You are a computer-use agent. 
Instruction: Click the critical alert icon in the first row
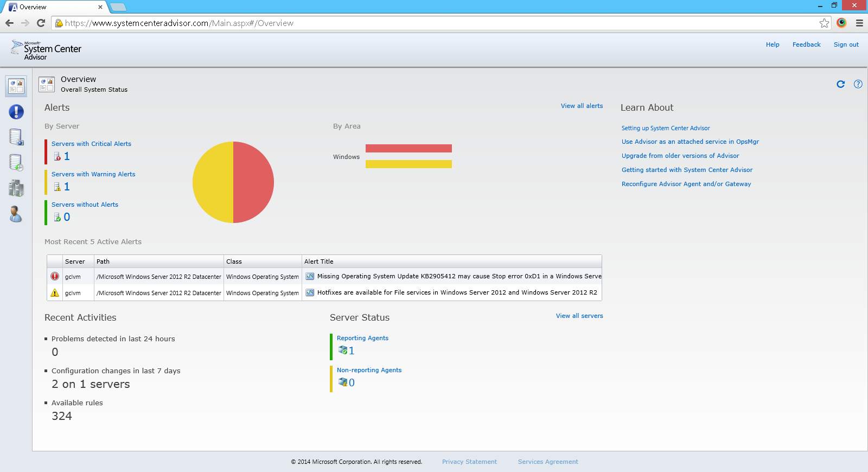[x=55, y=277]
